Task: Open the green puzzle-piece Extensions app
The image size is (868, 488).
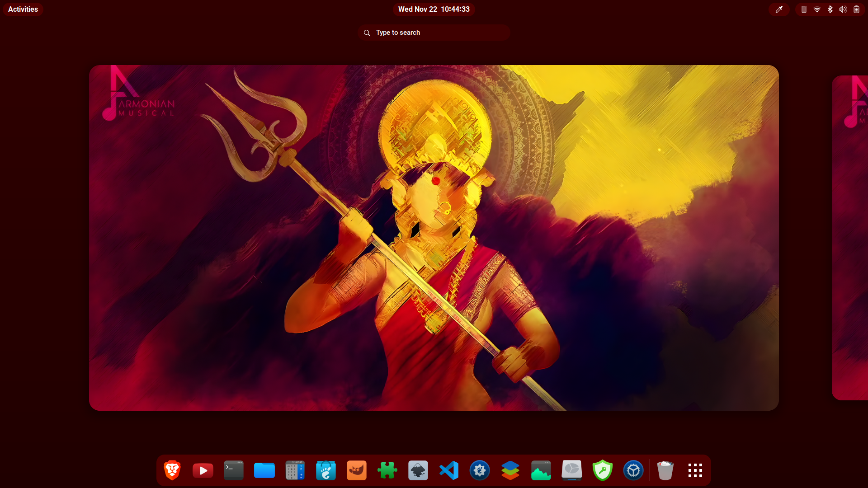Action: pyautogui.click(x=387, y=470)
